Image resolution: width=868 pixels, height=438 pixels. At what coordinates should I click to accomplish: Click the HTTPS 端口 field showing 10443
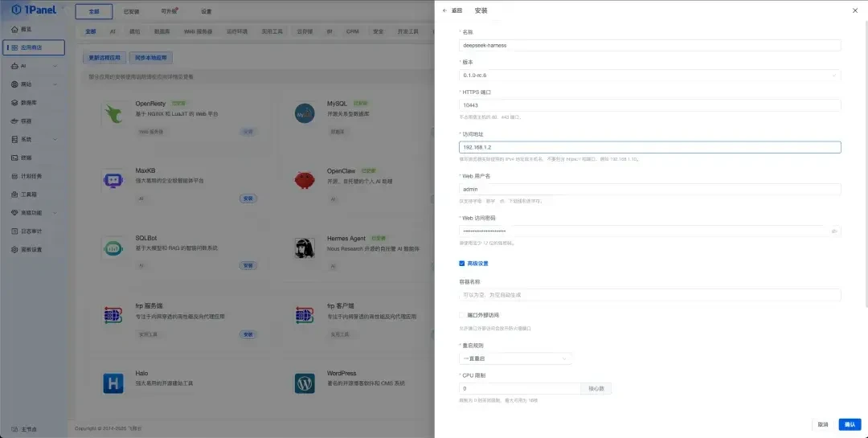(x=650, y=105)
